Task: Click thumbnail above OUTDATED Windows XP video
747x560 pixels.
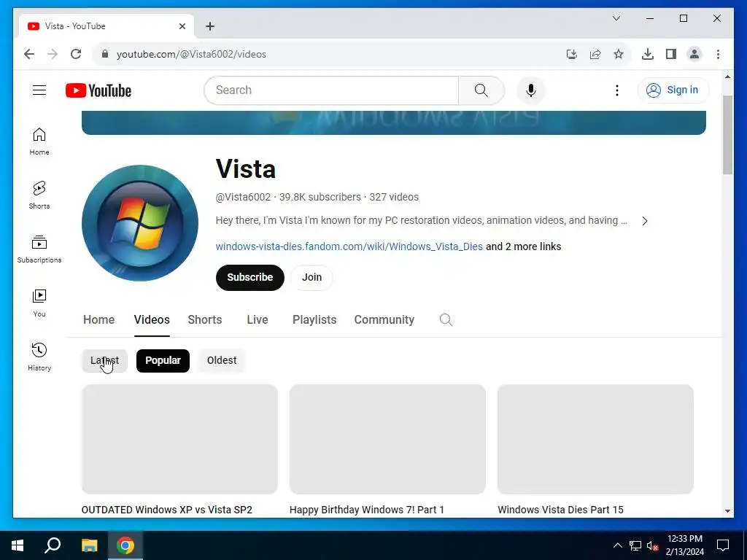Action: [179, 439]
